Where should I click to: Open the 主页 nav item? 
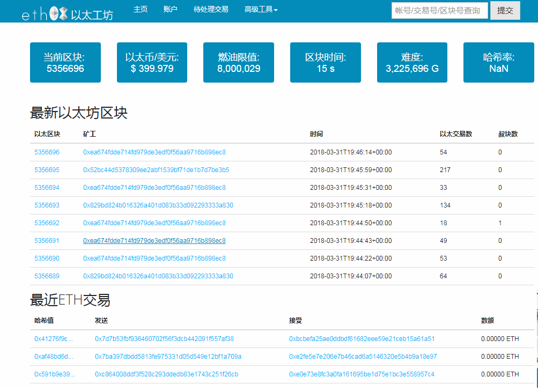(141, 9)
